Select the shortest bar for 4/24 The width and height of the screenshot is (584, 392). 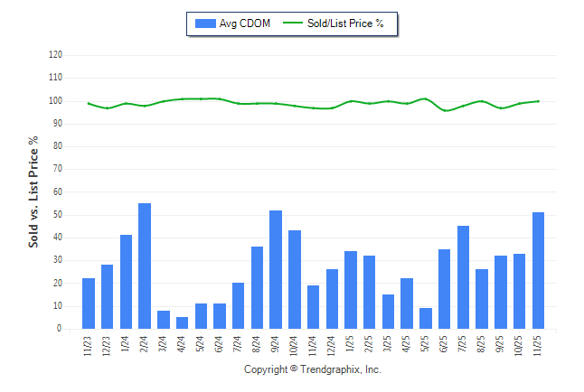click(182, 323)
